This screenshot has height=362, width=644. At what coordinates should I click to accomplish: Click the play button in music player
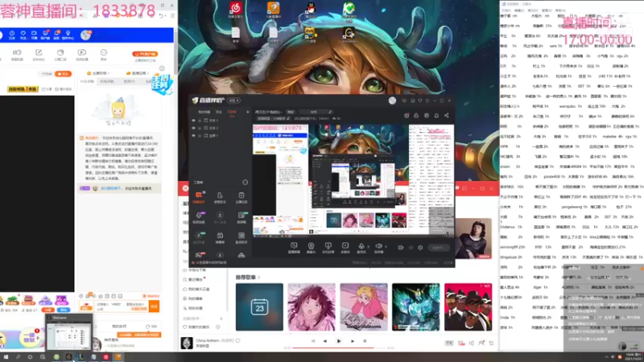pyautogui.click(x=339, y=341)
